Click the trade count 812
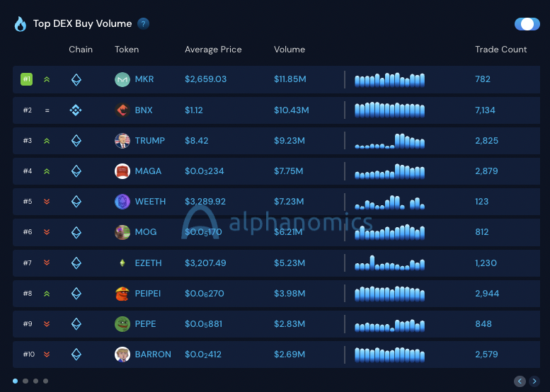Viewport: 550px width, 392px height. click(x=482, y=232)
